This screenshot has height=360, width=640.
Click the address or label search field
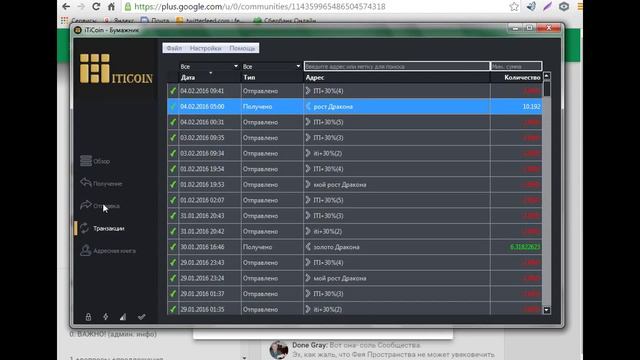(397, 66)
